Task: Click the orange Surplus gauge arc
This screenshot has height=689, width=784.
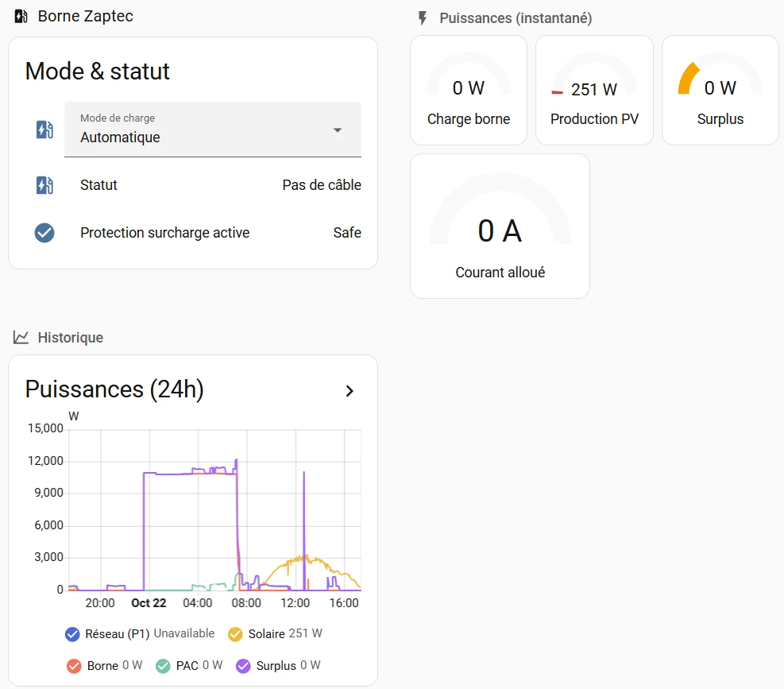Action: [x=688, y=79]
